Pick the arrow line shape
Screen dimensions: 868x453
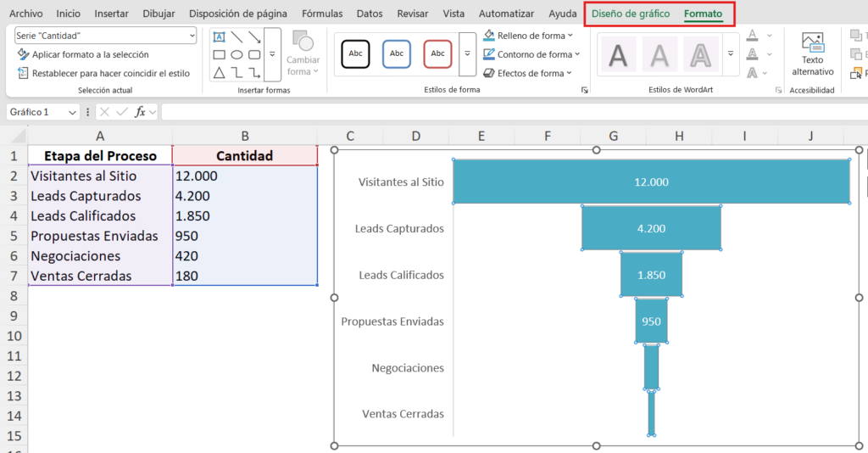pyautogui.click(x=254, y=37)
